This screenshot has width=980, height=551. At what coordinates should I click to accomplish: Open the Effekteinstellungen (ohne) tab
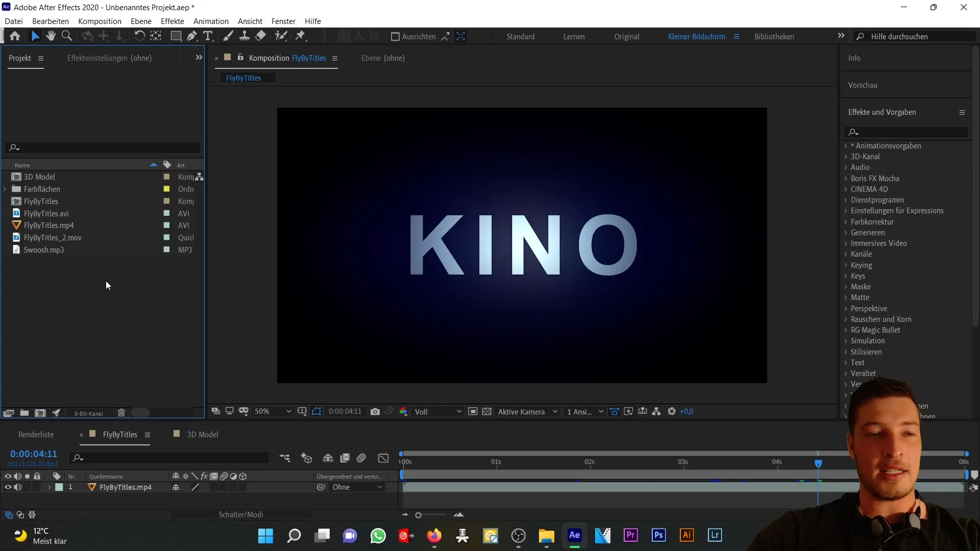[109, 58]
